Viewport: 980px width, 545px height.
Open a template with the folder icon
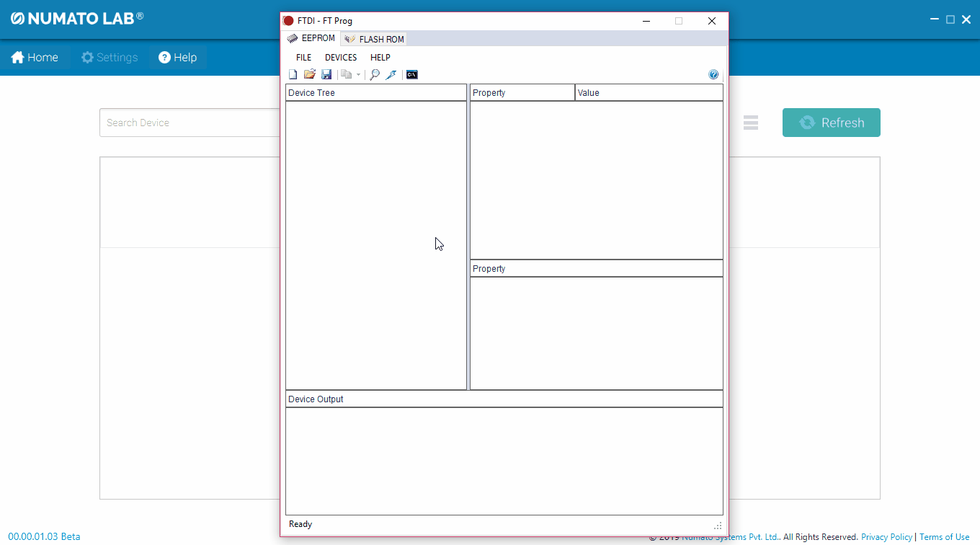[310, 75]
